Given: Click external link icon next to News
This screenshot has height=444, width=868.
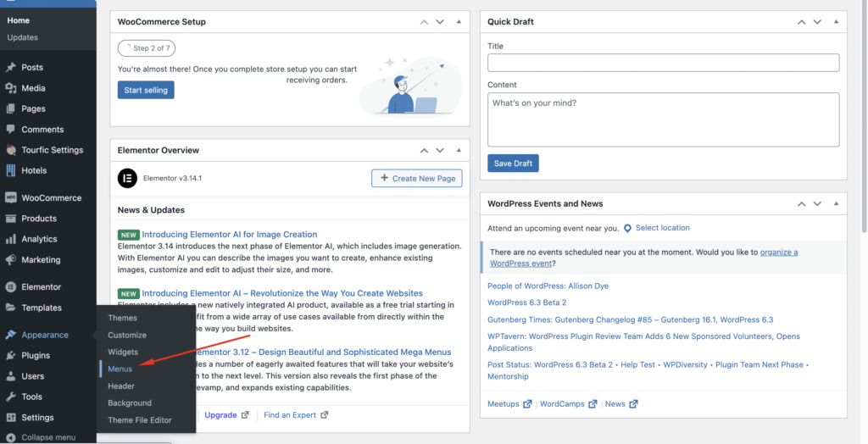Looking at the screenshot, I should (x=633, y=404).
